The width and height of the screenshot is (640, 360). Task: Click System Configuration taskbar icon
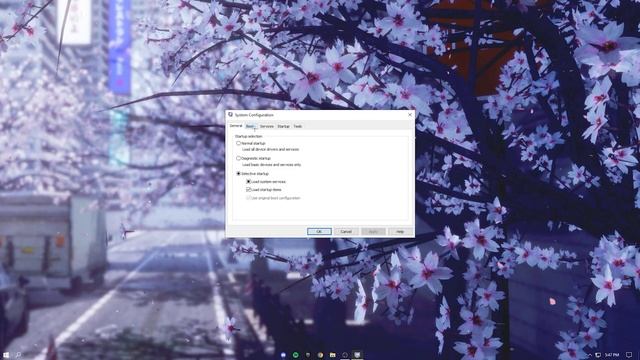click(357, 355)
